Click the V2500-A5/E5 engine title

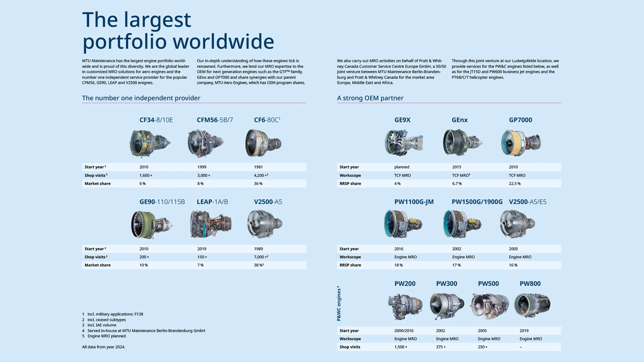point(527,202)
